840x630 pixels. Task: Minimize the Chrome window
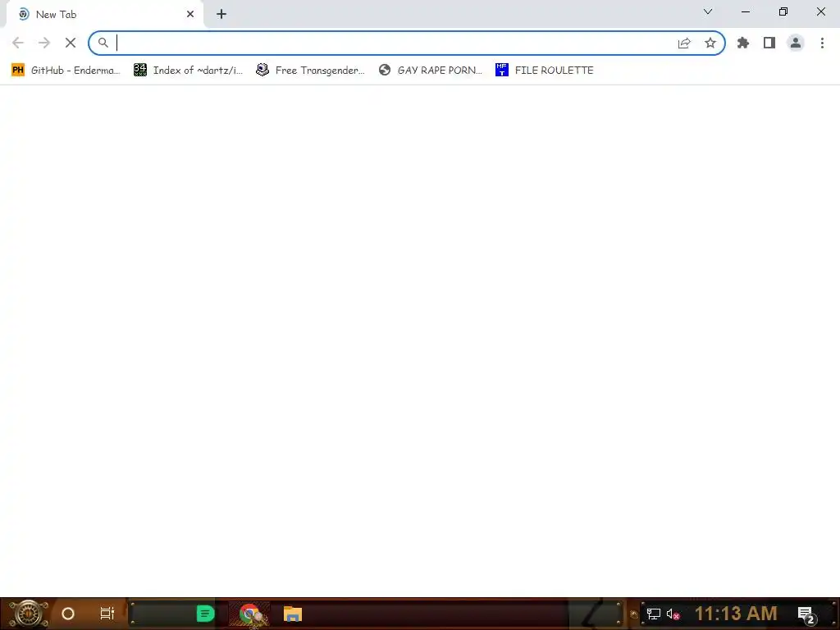tap(745, 11)
